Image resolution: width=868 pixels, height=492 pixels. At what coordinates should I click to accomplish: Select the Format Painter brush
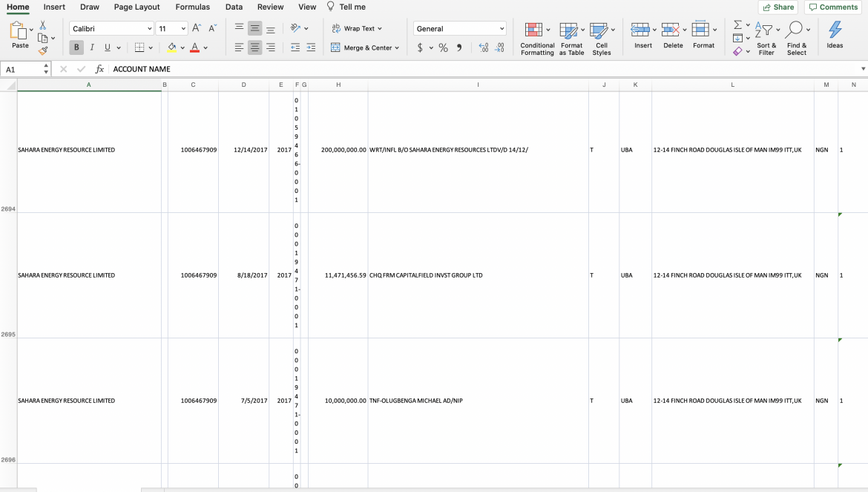tap(42, 51)
